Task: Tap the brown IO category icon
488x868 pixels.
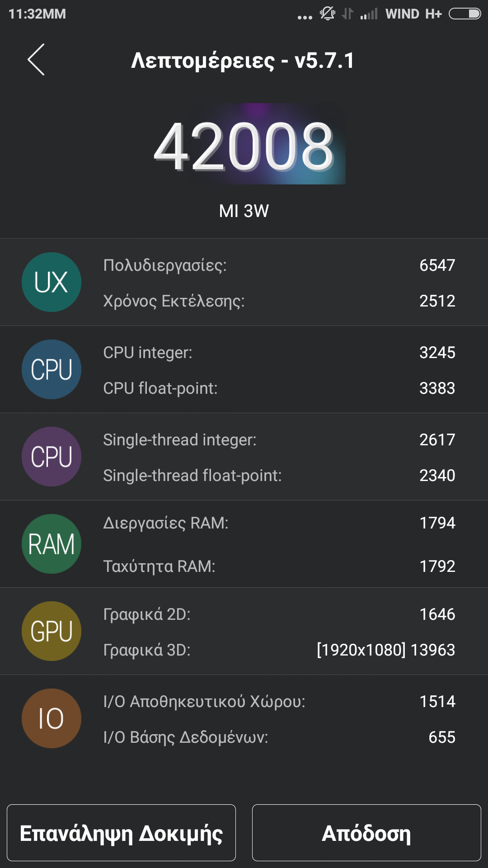Action: click(52, 718)
